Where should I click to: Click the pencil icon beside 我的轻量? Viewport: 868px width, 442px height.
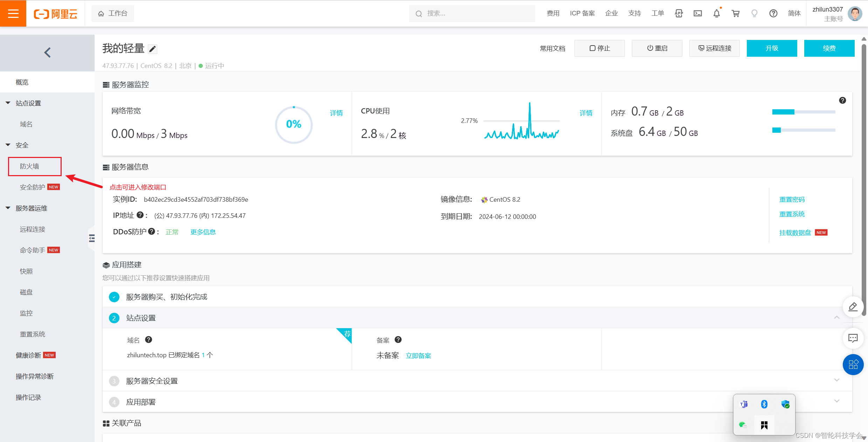152,49
